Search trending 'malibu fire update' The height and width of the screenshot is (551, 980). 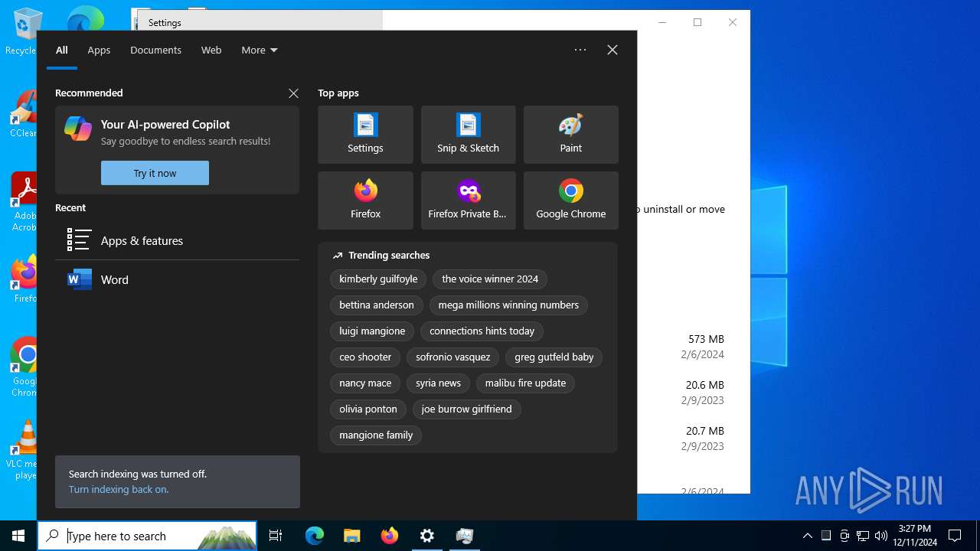click(525, 383)
